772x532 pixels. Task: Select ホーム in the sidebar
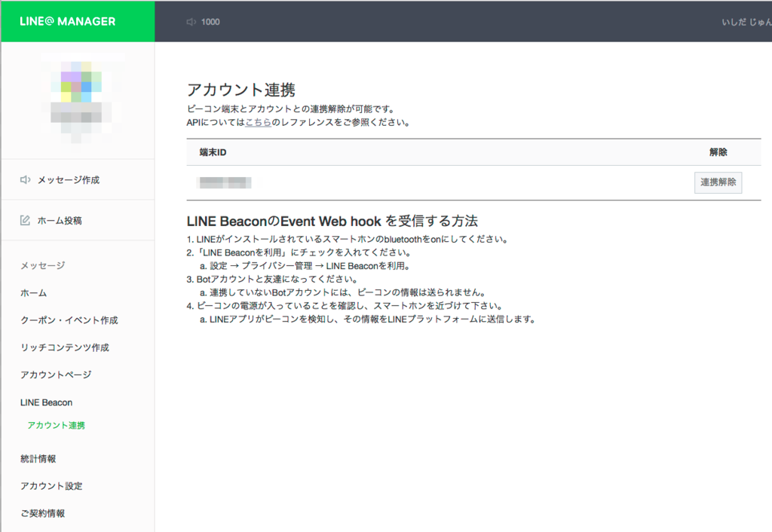[33, 293]
